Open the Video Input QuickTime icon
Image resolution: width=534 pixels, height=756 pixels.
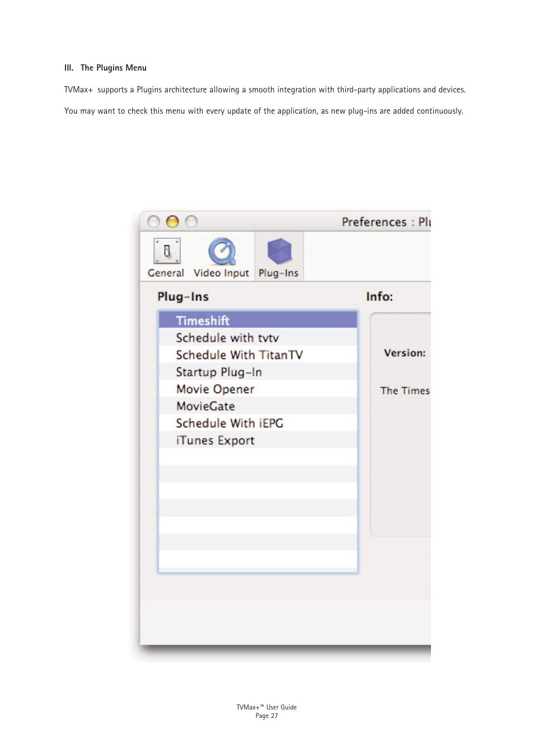(x=222, y=251)
